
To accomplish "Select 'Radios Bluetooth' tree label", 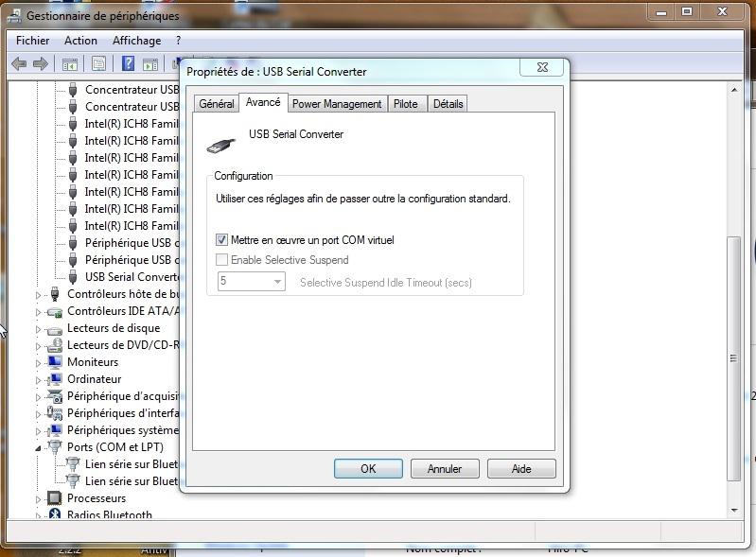I will click(110, 514).
